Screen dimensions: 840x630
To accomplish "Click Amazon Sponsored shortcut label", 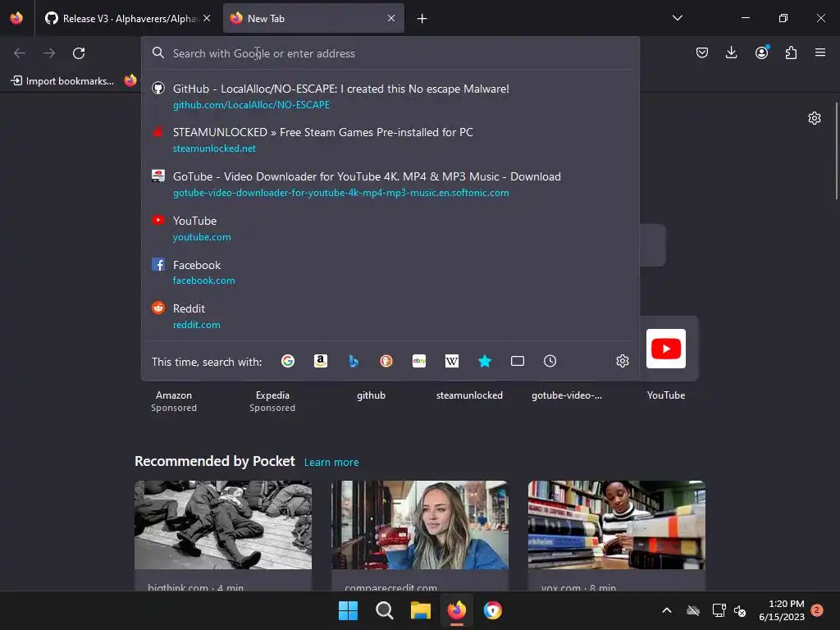I will point(174,401).
